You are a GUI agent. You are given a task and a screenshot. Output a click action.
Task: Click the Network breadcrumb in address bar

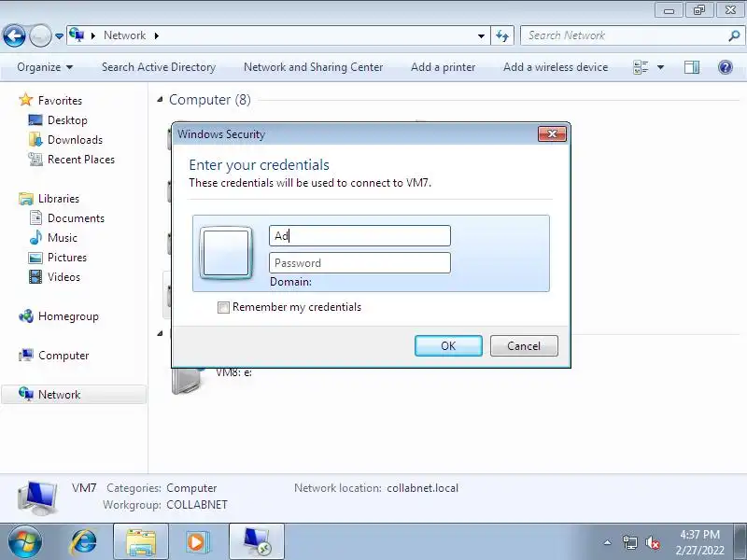pos(124,35)
